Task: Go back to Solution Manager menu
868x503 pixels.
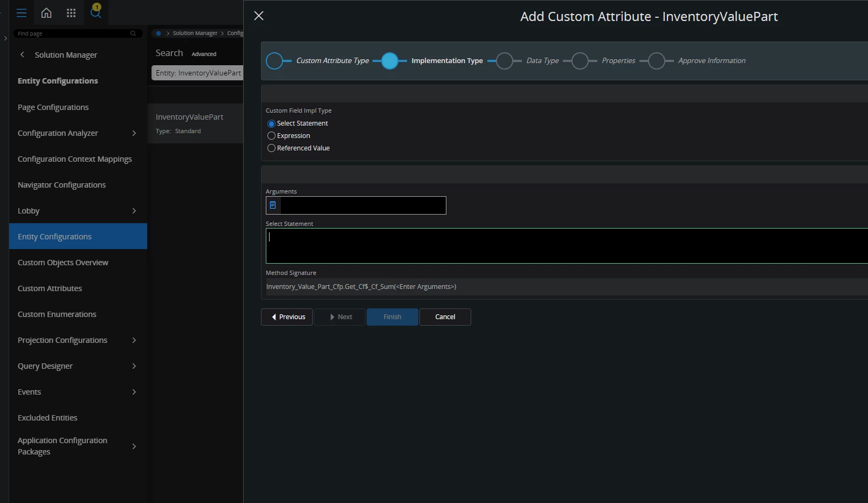Action: 66,55
